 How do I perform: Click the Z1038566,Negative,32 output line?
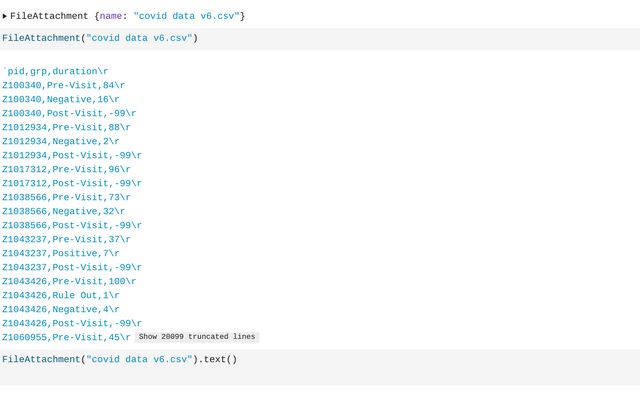63,212
